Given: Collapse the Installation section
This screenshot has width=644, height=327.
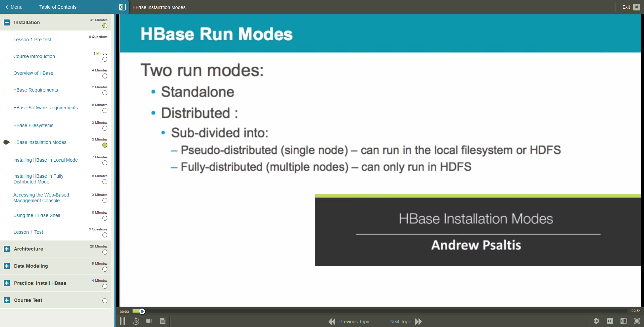Looking at the screenshot, I should click(x=6, y=22).
